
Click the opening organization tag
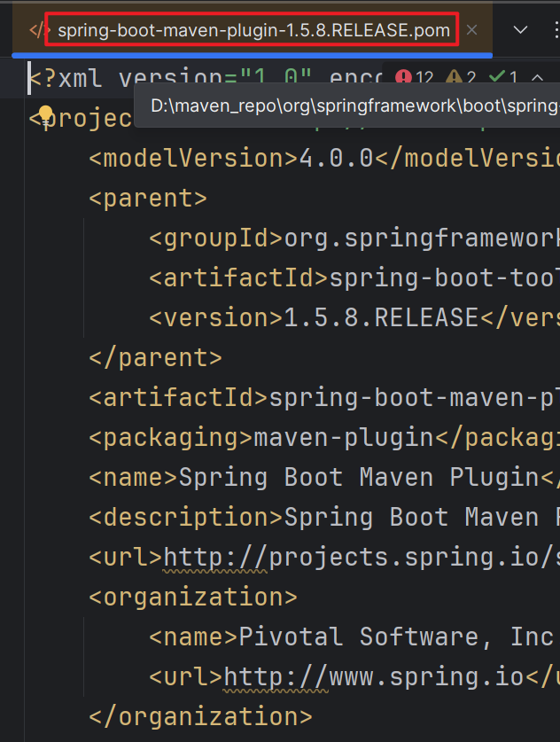coord(193,598)
